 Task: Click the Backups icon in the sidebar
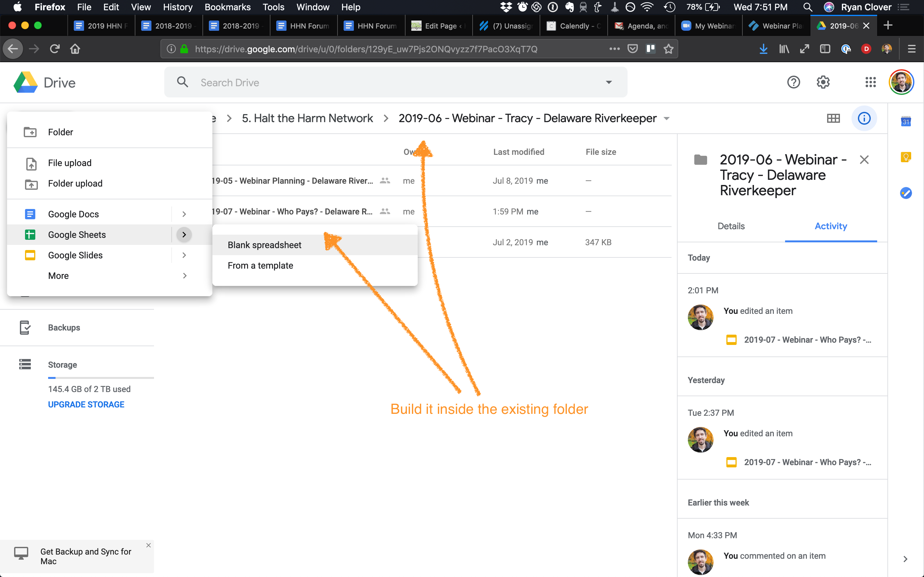(25, 327)
